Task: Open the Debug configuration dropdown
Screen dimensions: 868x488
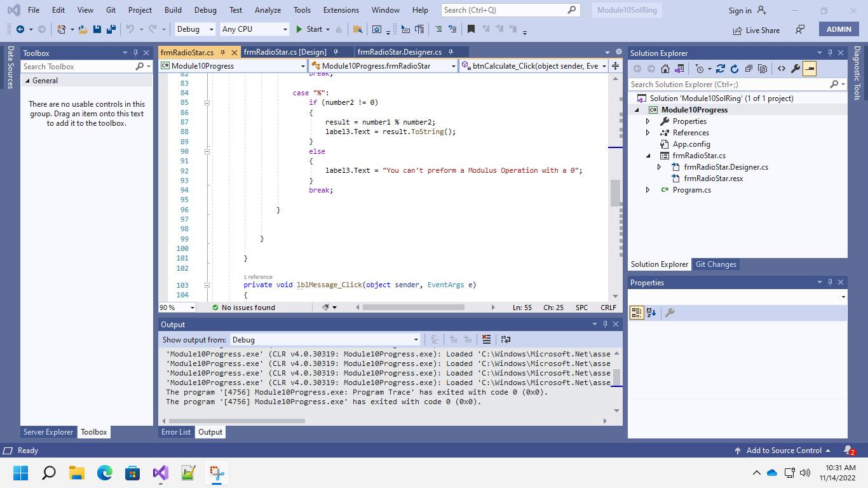Action: 194,29
